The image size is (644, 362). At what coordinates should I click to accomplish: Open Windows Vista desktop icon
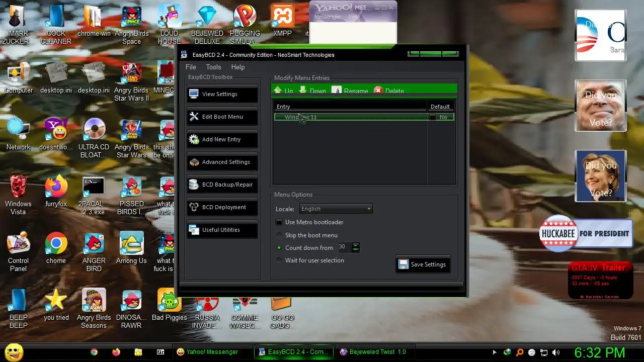pos(18,195)
